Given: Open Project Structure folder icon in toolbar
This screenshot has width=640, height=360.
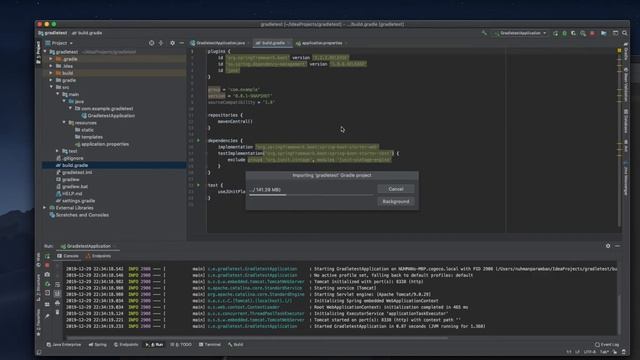Looking at the screenshot, I should [604, 33].
